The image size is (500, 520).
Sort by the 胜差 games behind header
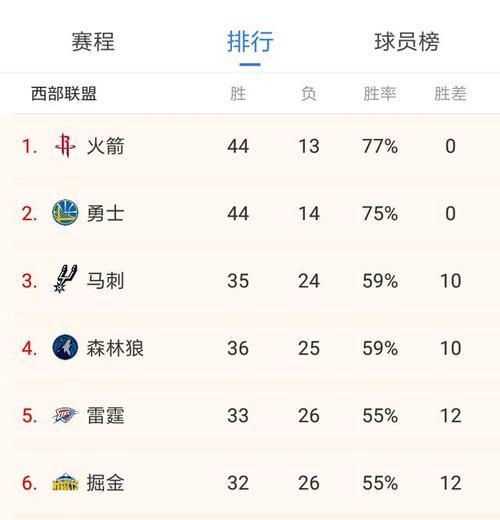[450, 94]
